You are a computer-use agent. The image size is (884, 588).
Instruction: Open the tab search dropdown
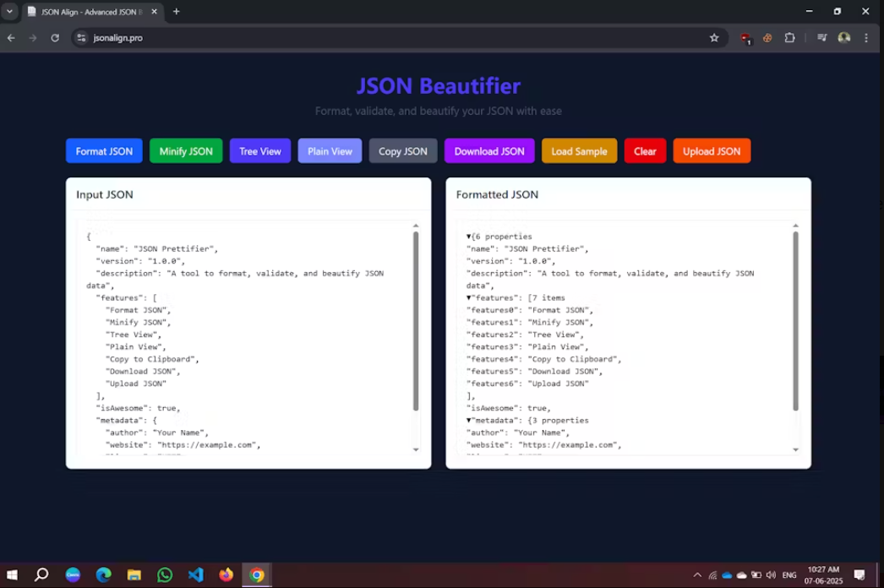(x=9, y=11)
